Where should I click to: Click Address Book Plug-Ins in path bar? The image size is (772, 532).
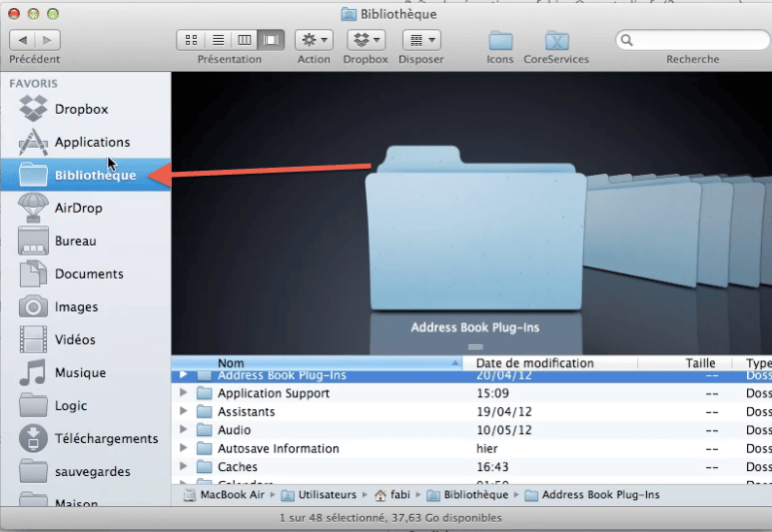click(592, 495)
